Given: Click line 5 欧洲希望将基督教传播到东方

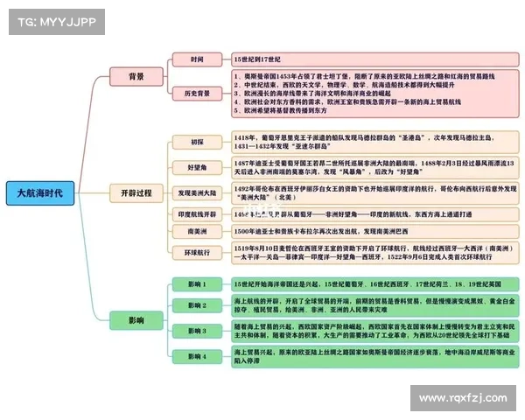Looking at the screenshot, I should click(x=281, y=110).
